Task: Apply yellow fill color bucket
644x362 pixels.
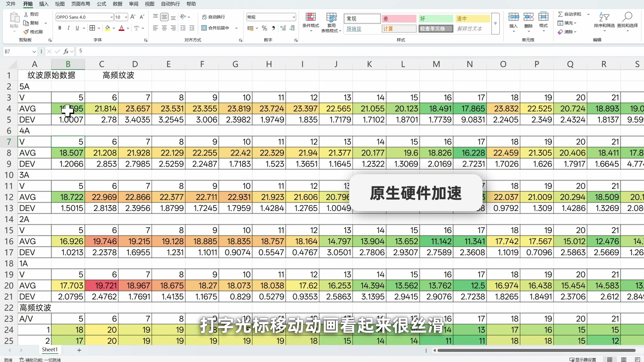Action: coord(107,28)
